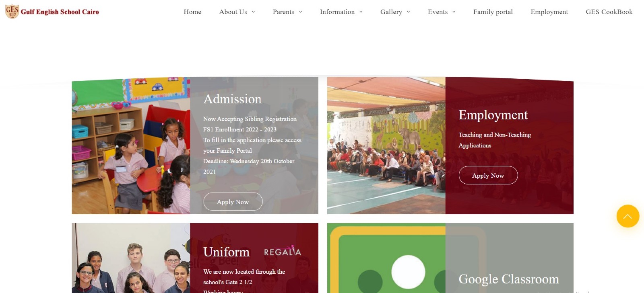Select Employment in the top navigation
This screenshot has height=293, width=644.
(x=549, y=12)
